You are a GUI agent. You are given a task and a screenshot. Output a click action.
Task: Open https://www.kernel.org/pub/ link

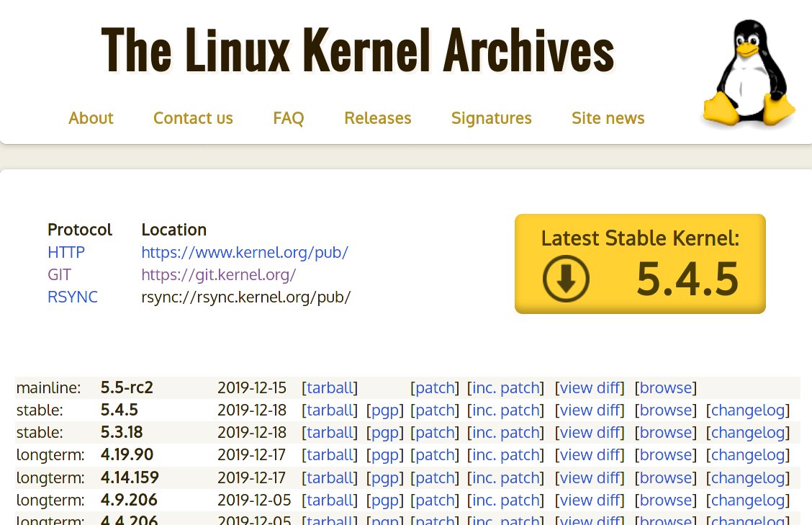pyautogui.click(x=245, y=252)
